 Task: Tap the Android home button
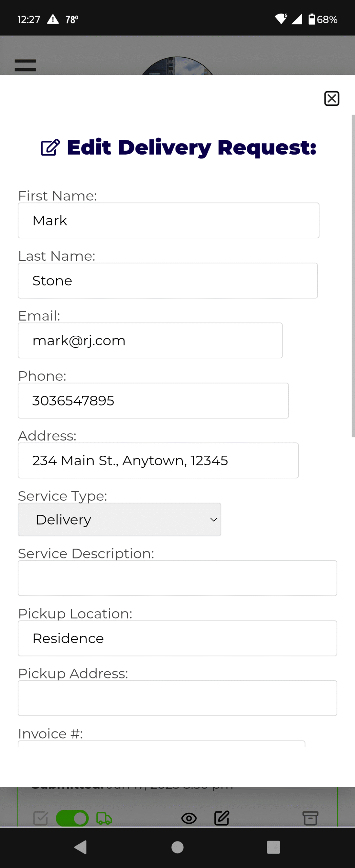click(x=177, y=847)
